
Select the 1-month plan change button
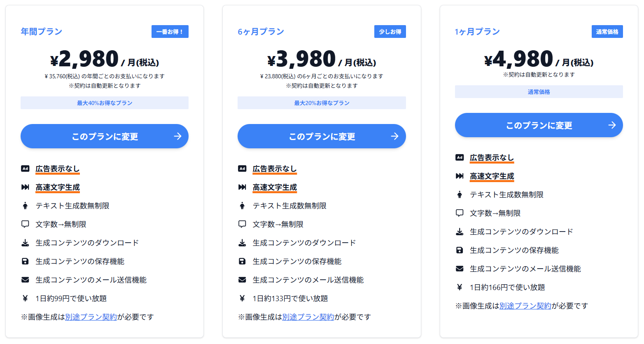coord(539,125)
